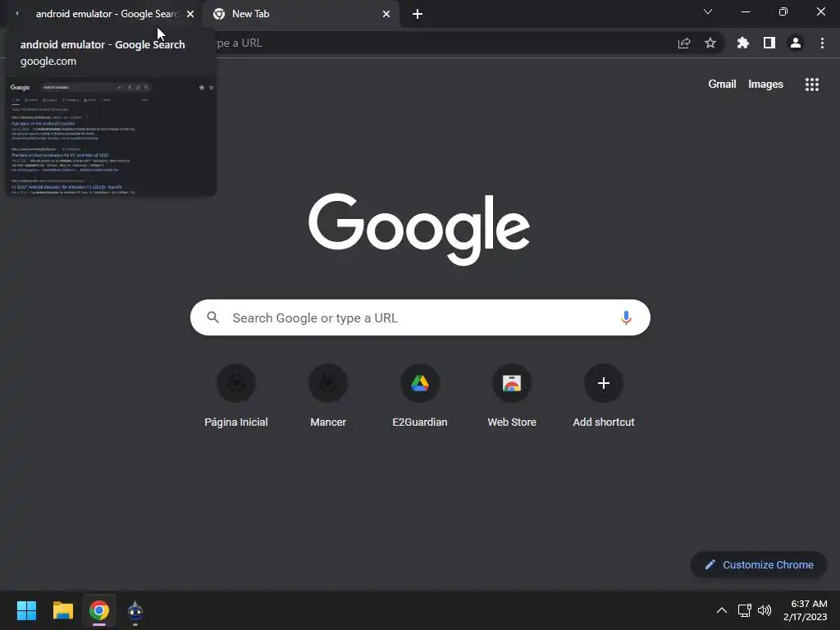Image resolution: width=840 pixels, height=630 pixels.
Task: Open the Página Inicial shortcut
Action: click(236, 395)
